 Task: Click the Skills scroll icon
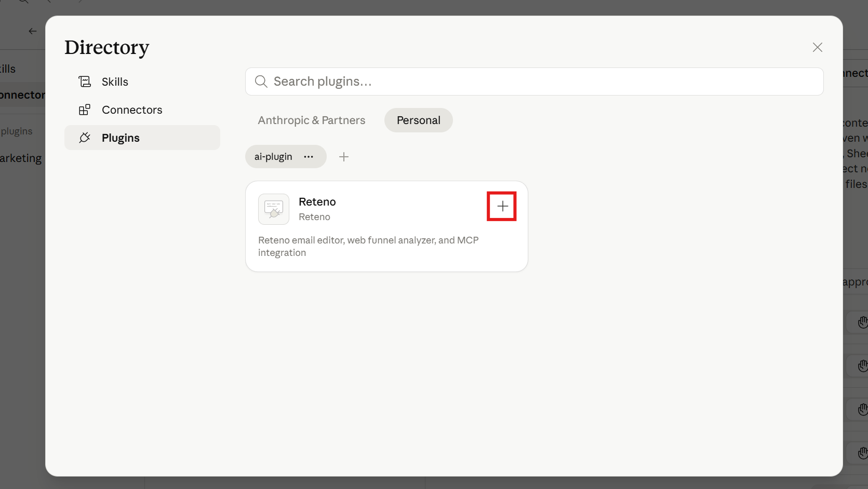pos(85,81)
